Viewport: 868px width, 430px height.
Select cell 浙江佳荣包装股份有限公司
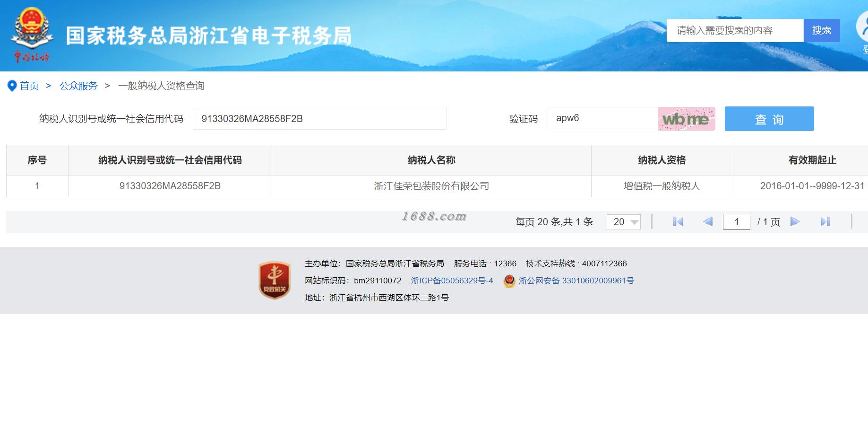(431, 186)
